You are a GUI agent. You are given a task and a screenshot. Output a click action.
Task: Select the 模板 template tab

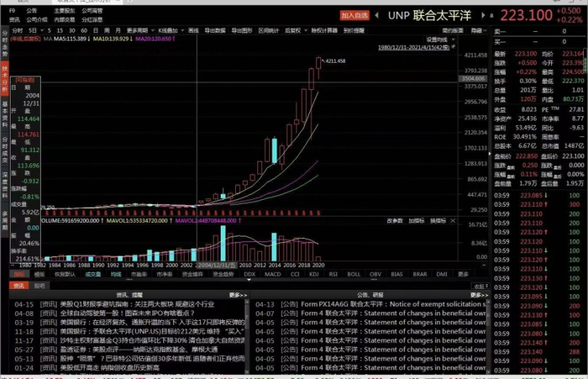coord(39,274)
